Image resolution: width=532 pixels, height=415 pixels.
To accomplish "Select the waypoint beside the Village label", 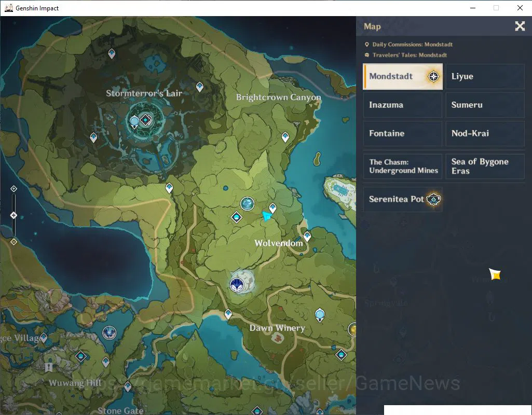I will point(44,338).
